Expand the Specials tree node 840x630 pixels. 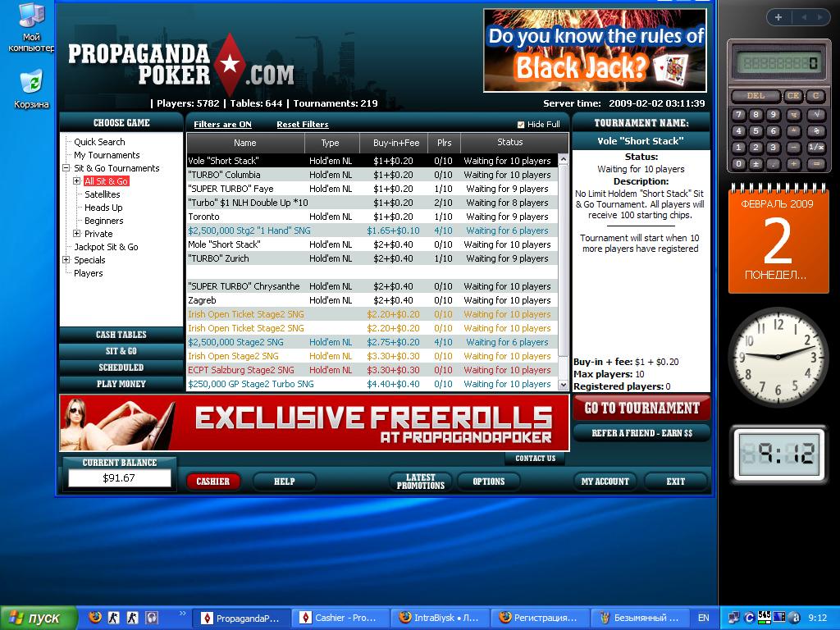(x=66, y=260)
